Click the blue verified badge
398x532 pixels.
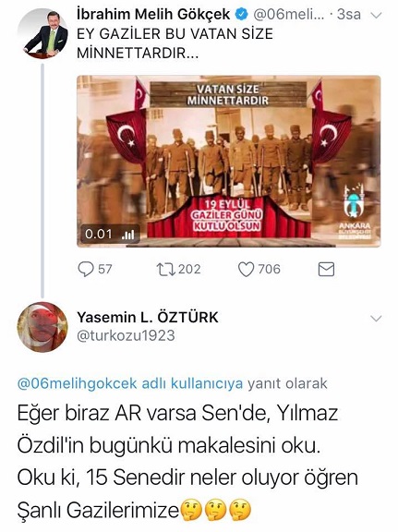pos(241,15)
